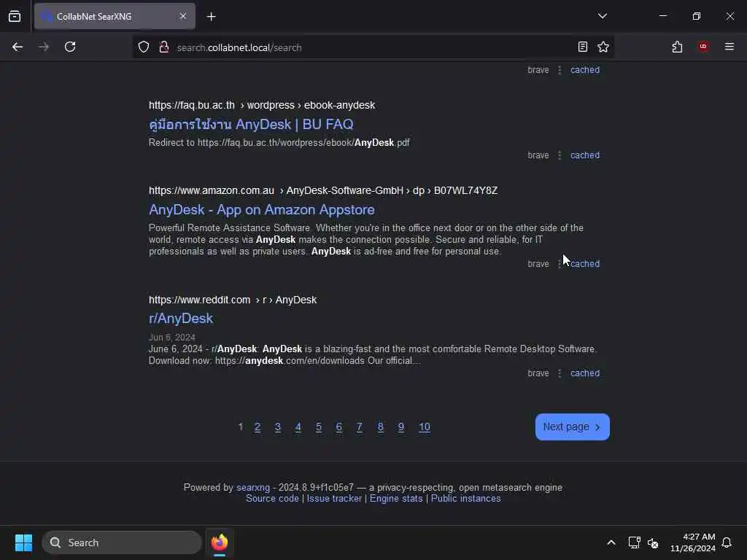This screenshot has height=560, width=747.
Task: Open the r/AnyDesk reddit result
Action: pos(181,318)
